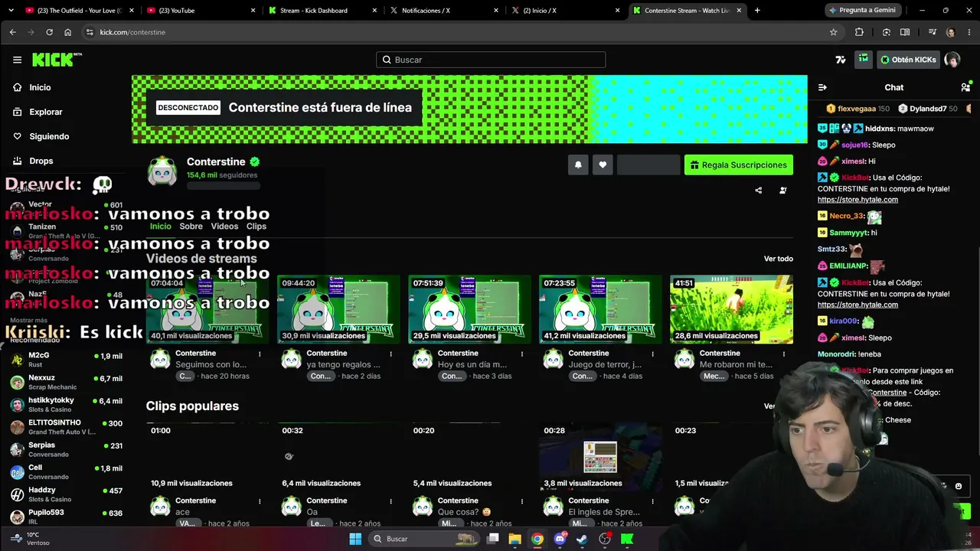This screenshot has height=551, width=980.
Task: Open Steam from the taskbar
Action: (582, 539)
